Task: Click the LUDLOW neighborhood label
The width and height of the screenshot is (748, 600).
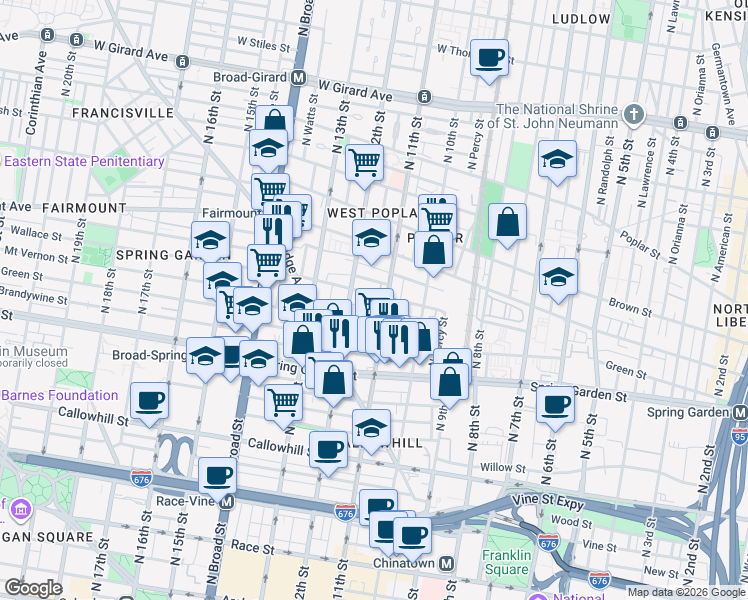Action: click(581, 19)
